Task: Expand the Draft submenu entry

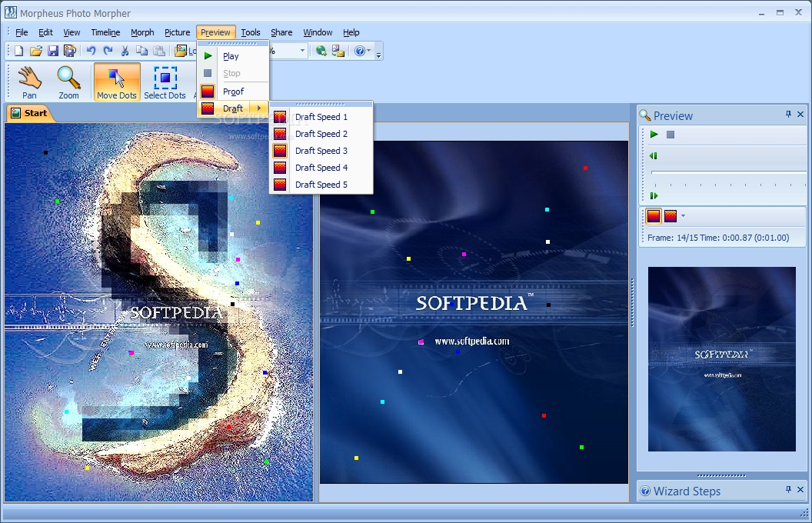Action: 233,108
